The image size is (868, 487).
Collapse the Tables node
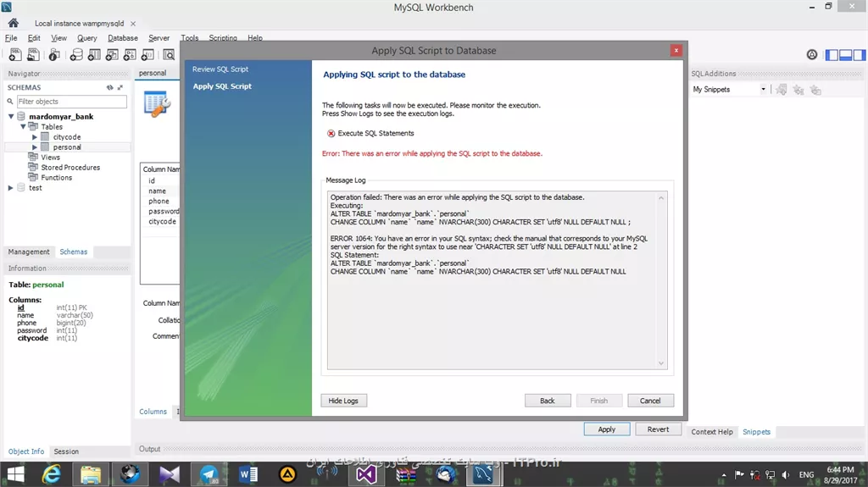(x=23, y=127)
